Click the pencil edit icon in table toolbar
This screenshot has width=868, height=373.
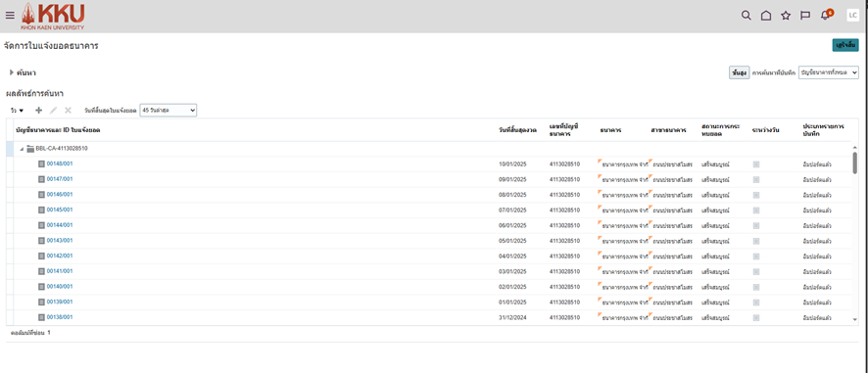tap(53, 110)
